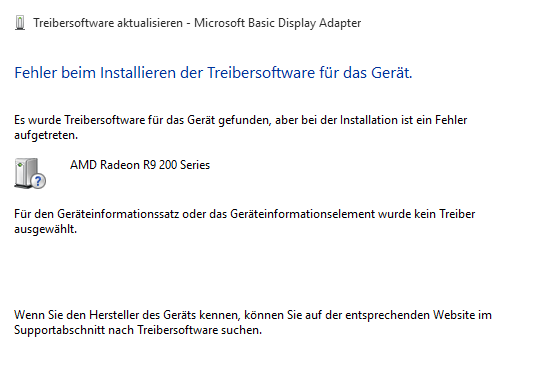
Task: Click the word 'Geräteinformationselement'
Action: point(302,214)
